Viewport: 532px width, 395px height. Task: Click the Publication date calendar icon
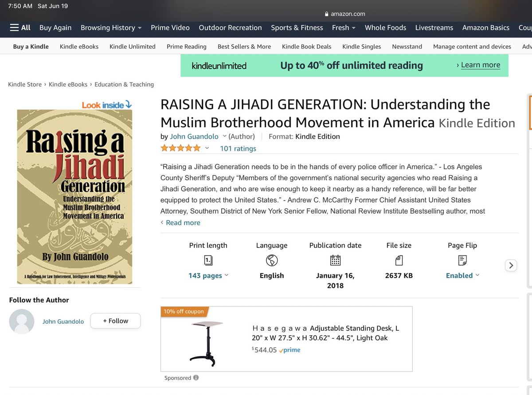[x=335, y=260]
